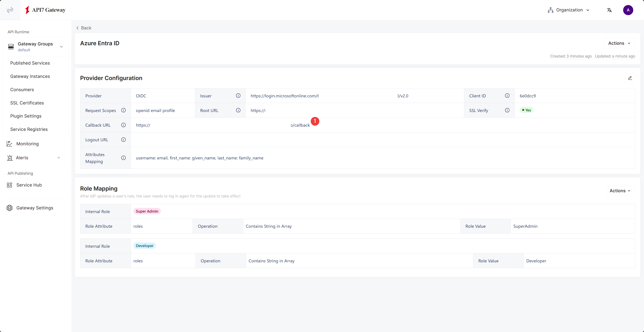Click the language translate icon
The height and width of the screenshot is (332, 644).
click(609, 10)
